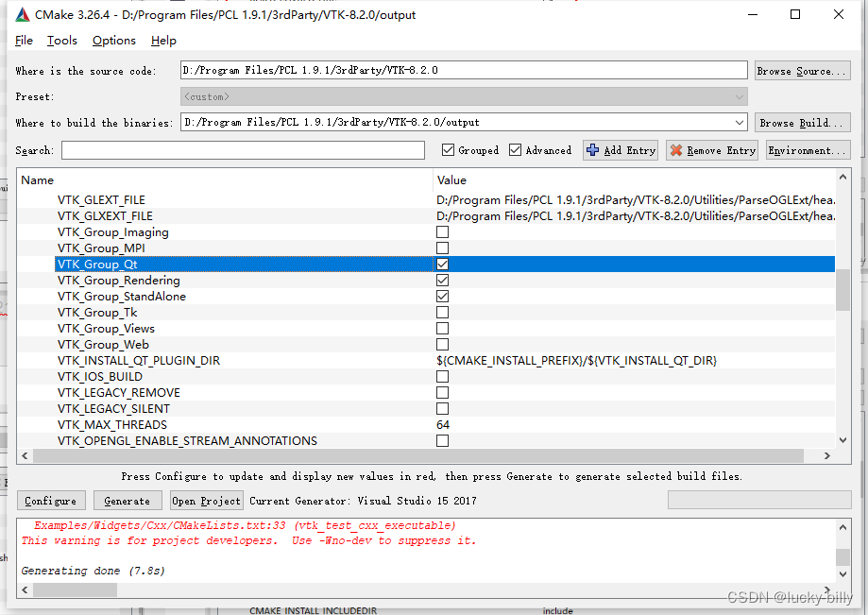Click the blue plus icon on Add Entry
The image size is (868, 615).
(x=592, y=150)
